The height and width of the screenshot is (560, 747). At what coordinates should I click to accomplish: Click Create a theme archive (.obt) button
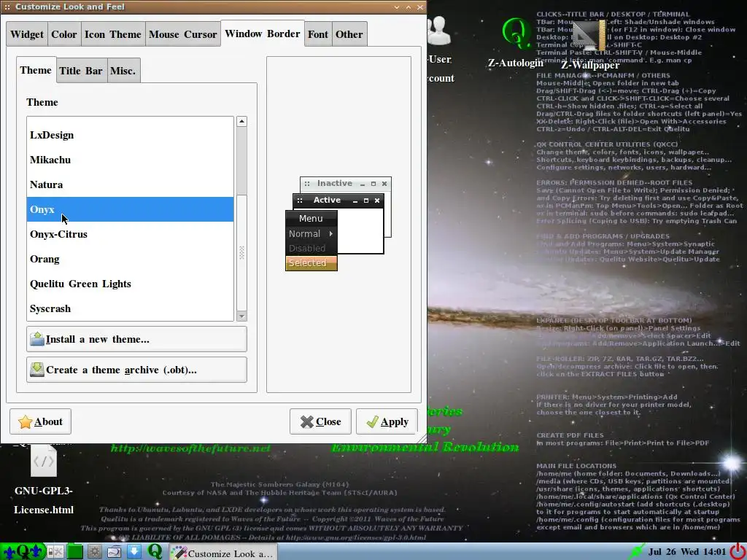tap(136, 370)
